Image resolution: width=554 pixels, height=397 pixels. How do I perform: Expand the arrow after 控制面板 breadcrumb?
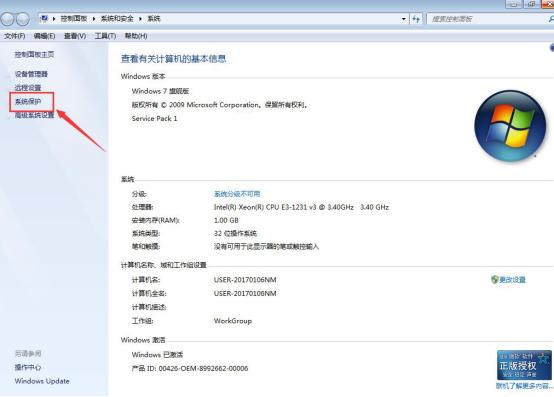click(x=94, y=19)
